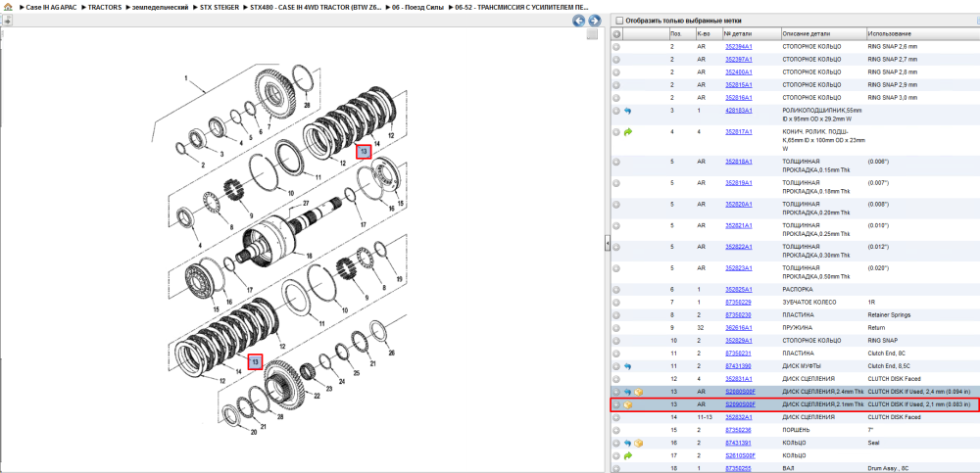This screenshot has width=980, height=473.
Task: Open the 'земледельческий' breadcrumb
Action: coord(160,8)
